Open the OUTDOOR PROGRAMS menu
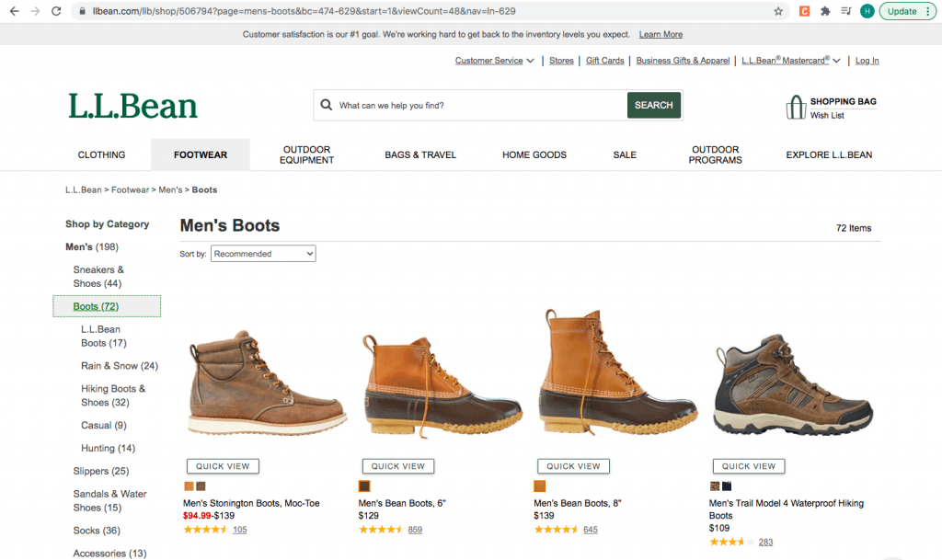 (715, 154)
